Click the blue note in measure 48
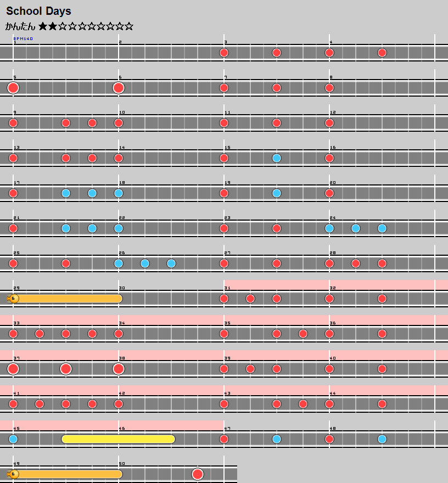Image resolution: width=448 pixels, height=483 pixels. (382, 439)
